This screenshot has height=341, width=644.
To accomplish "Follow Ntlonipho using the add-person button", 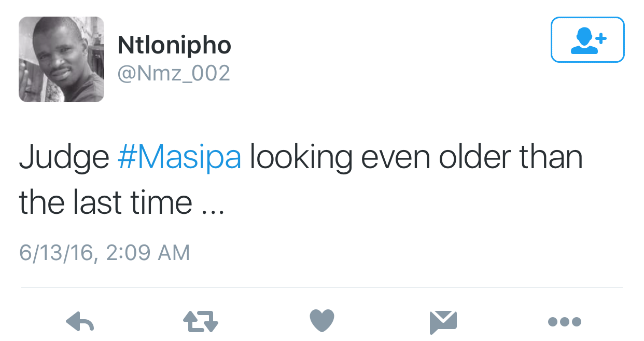I will pos(587,40).
